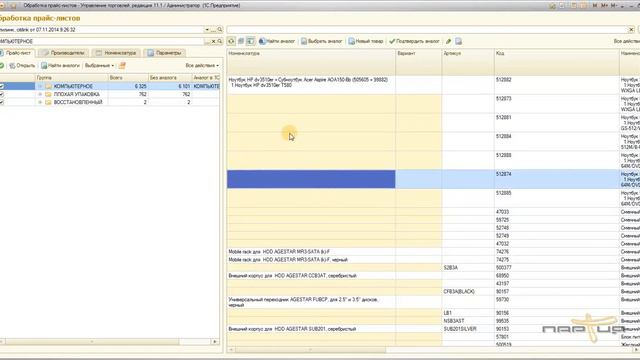The image size is (640, 360).
Task: Click the Найти аналоги toolbar button
Action: 60,65
